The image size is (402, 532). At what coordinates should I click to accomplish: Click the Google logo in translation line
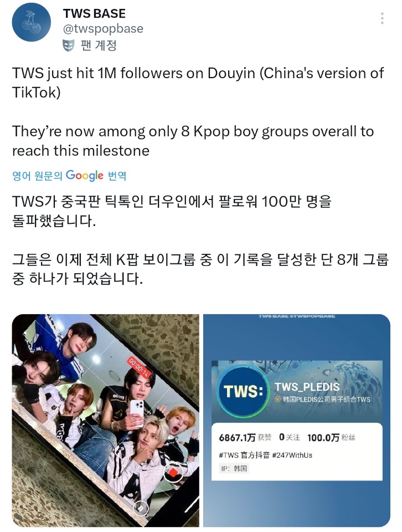click(x=84, y=176)
